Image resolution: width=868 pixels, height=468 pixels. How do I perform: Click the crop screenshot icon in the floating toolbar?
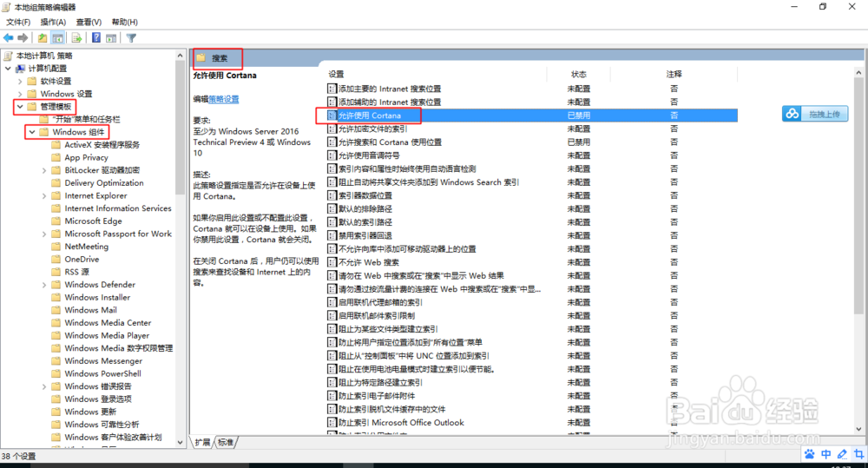coord(858,454)
